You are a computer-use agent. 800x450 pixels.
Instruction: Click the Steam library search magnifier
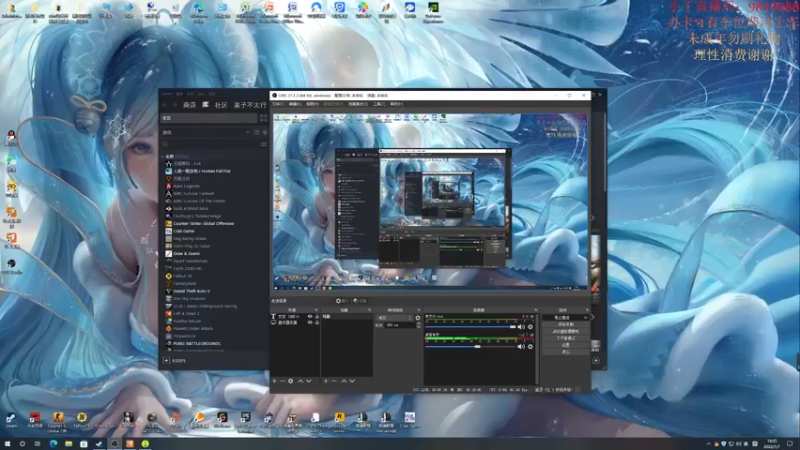point(165,144)
